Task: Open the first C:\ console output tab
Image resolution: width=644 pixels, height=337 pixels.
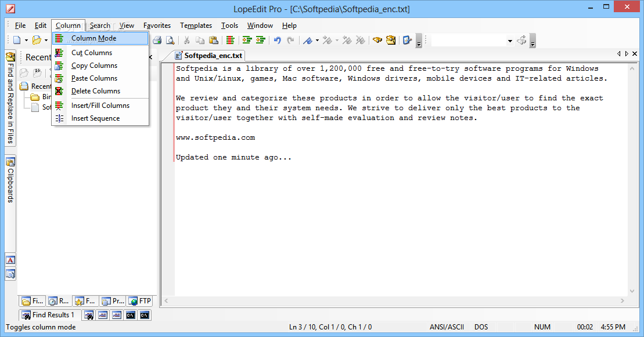Action: pyautogui.click(x=131, y=315)
